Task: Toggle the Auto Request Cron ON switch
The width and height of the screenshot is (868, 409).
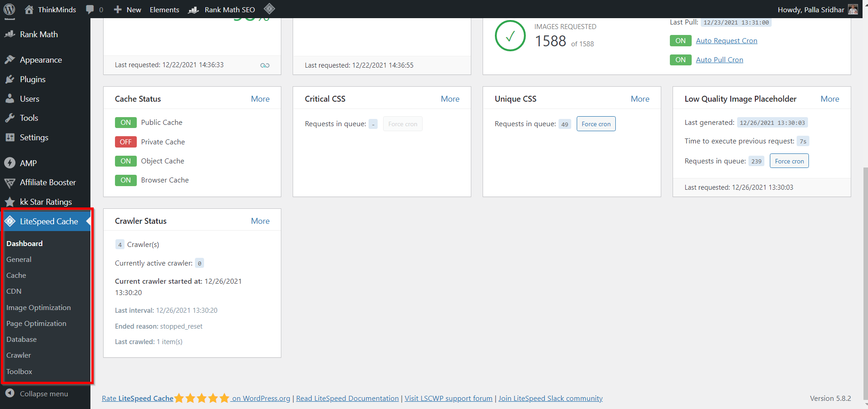Action: pyautogui.click(x=680, y=41)
